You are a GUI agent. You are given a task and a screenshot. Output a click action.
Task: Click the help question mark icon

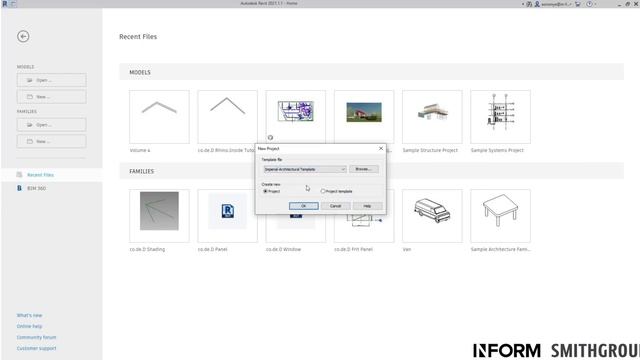tap(589, 4)
